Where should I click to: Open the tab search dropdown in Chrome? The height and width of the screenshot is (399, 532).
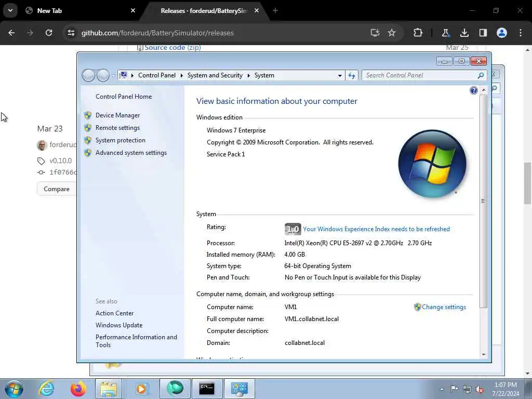pos(10,10)
